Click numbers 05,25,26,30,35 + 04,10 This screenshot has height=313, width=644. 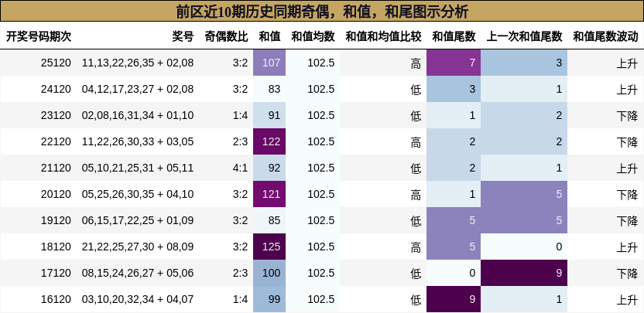[138, 194]
